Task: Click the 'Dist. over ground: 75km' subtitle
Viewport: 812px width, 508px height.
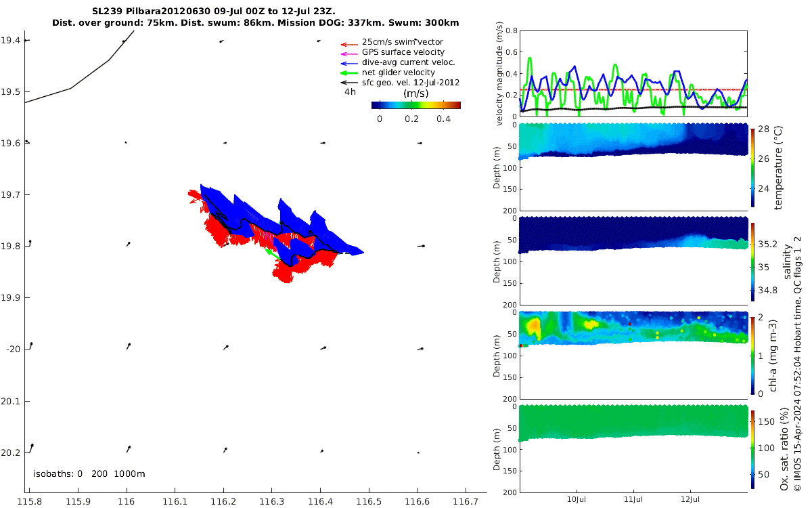Action: click(x=109, y=23)
